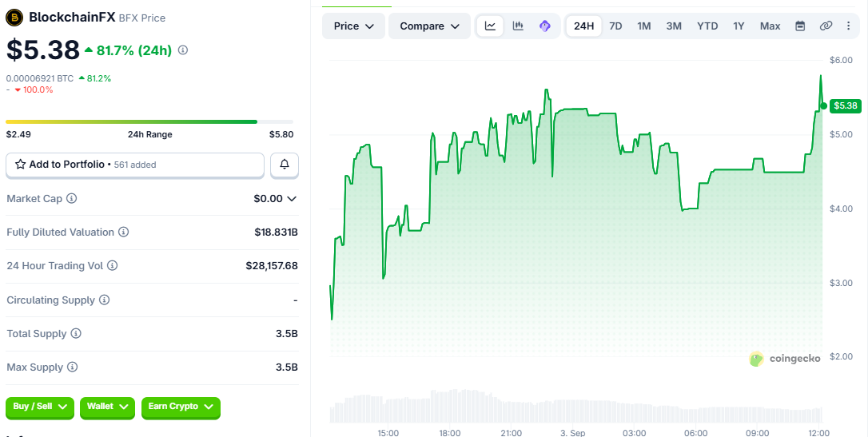The height and width of the screenshot is (437, 868).
Task: Click the $28,157.68 trading volume value
Action: [x=272, y=266]
